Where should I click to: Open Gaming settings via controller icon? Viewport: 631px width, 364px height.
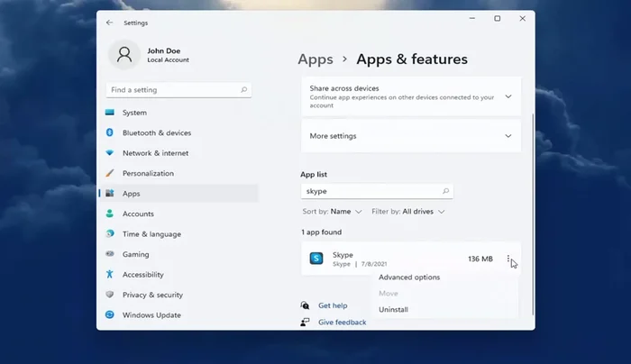pyautogui.click(x=110, y=255)
